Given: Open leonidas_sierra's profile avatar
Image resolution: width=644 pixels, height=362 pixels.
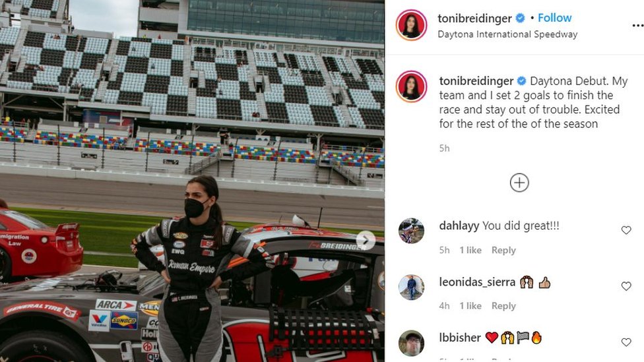Looking at the screenshot, I should tap(411, 287).
